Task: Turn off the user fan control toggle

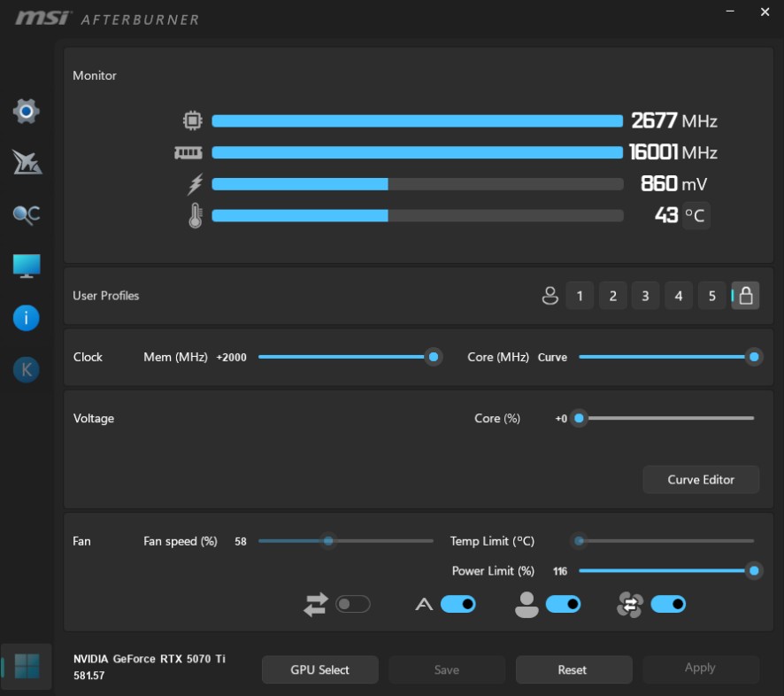Action: [x=564, y=604]
